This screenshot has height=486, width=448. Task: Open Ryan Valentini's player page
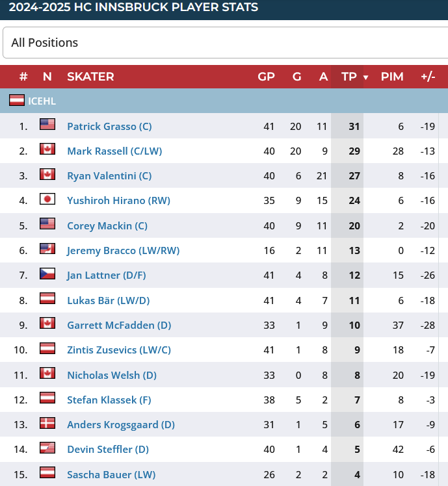109,175
